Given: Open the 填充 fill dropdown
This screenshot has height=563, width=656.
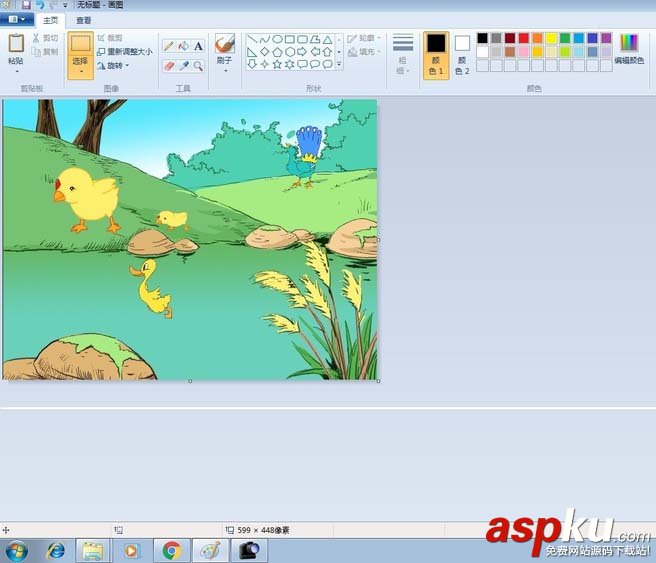Looking at the screenshot, I should (x=364, y=52).
